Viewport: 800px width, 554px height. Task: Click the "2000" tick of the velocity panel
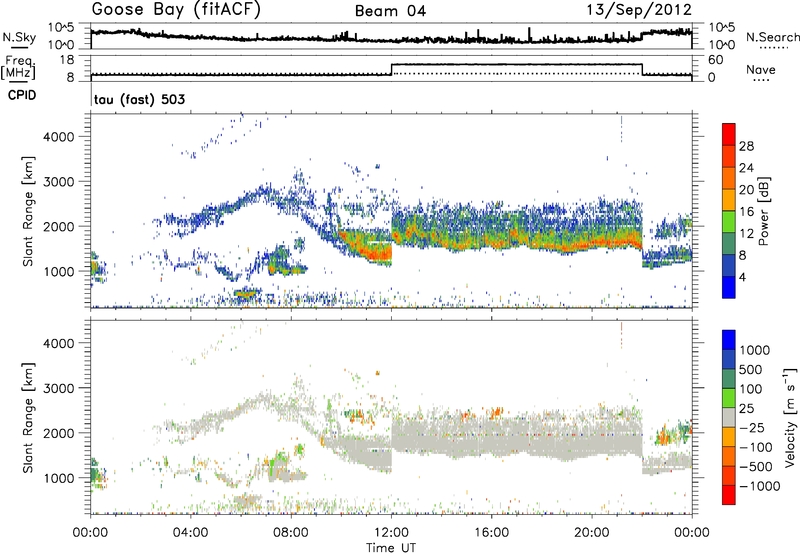point(59,433)
